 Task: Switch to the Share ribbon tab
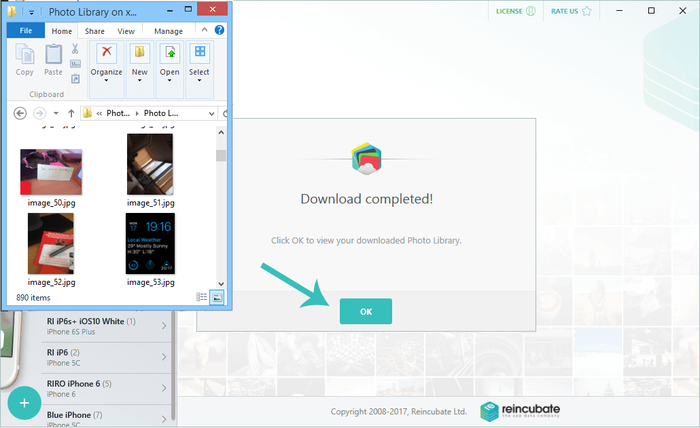pos(95,31)
